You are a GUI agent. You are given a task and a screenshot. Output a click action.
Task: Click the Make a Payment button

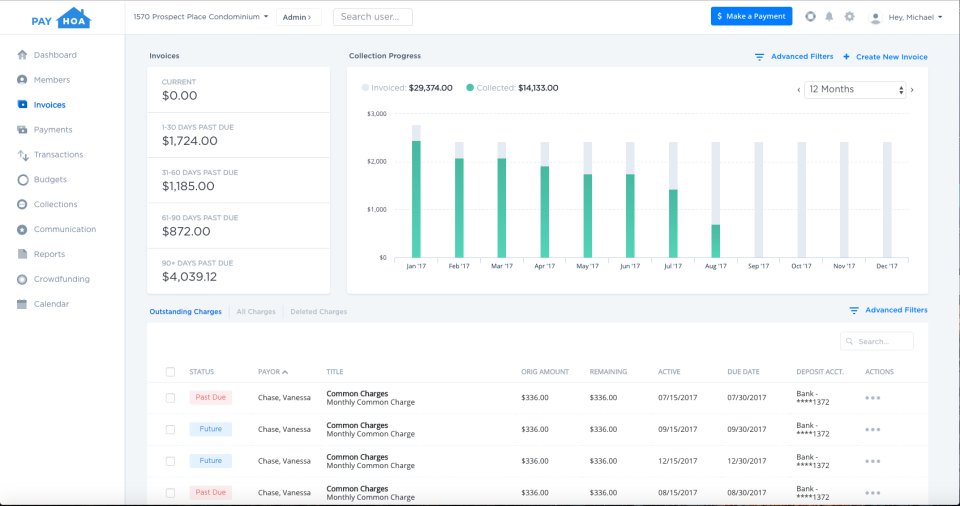tap(751, 17)
